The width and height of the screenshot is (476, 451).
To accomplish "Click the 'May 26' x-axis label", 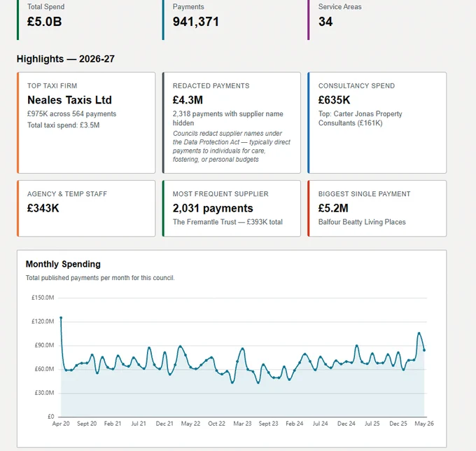I will pyautogui.click(x=424, y=424).
